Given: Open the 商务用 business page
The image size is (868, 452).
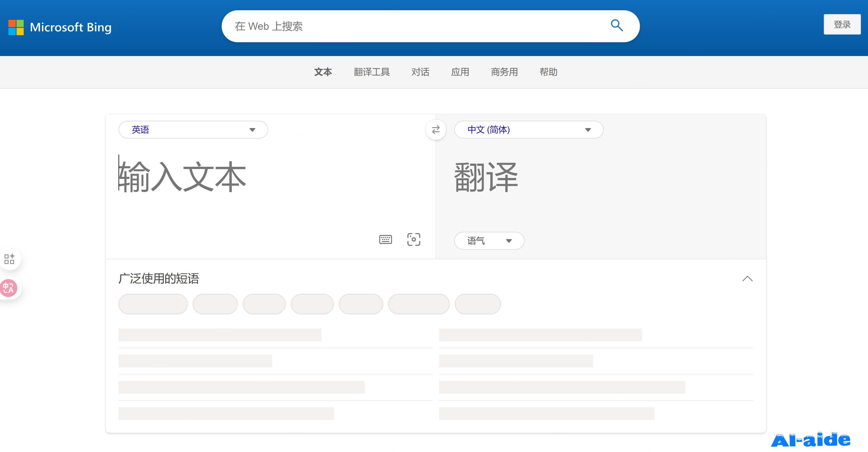Looking at the screenshot, I should [x=504, y=72].
